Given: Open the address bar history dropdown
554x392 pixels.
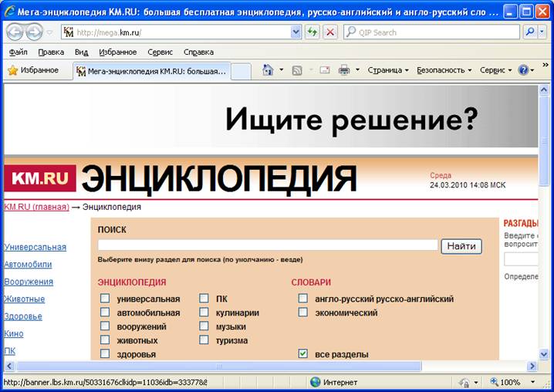Looking at the screenshot, I should tap(296, 32).
